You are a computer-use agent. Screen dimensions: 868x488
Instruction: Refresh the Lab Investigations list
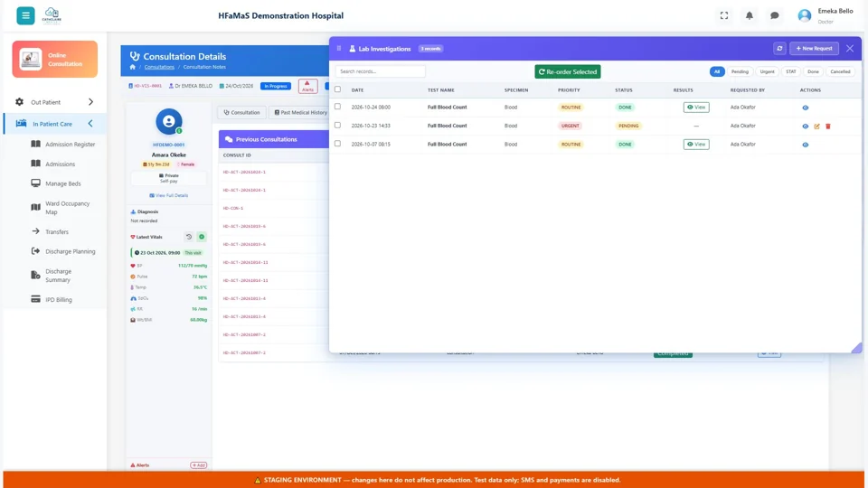pos(779,49)
